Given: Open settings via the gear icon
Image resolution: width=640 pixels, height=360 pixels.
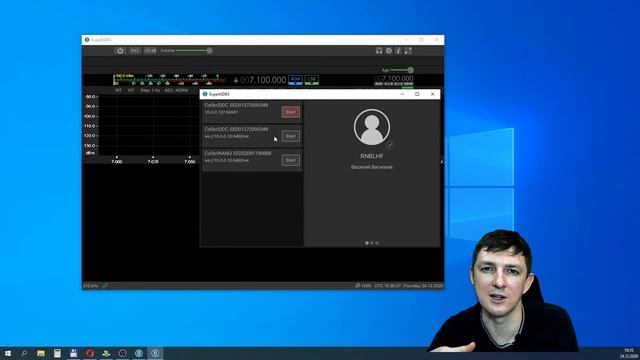Looking at the screenshot, I should (389, 51).
